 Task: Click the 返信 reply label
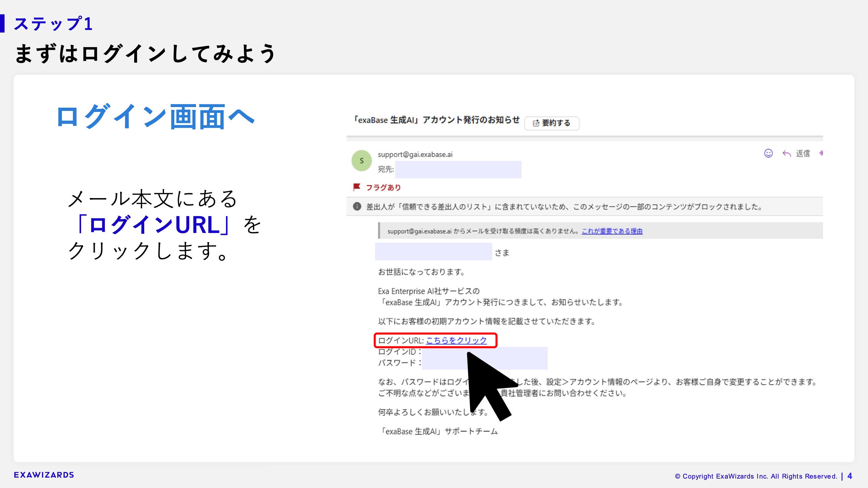pos(803,154)
